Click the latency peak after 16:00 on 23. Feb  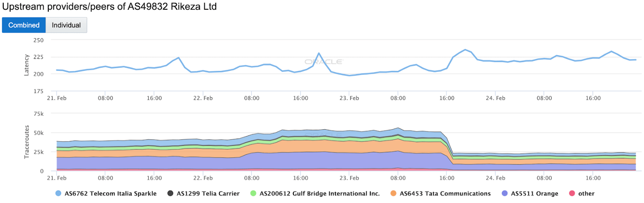(x=465, y=49)
